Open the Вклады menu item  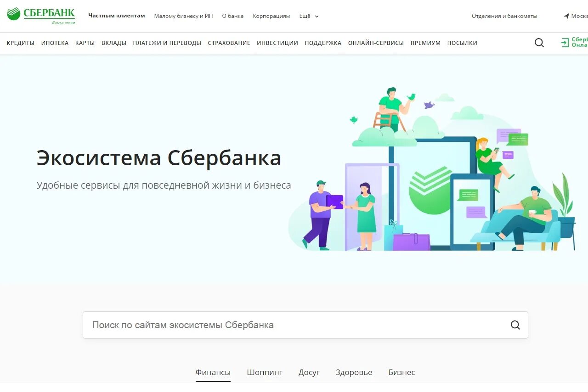pyautogui.click(x=114, y=43)
